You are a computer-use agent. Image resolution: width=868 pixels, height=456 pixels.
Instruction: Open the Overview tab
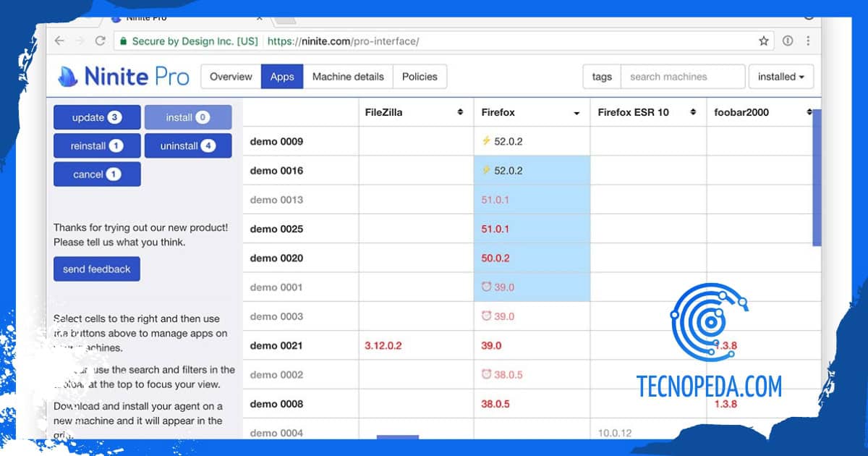click(231, 77)
